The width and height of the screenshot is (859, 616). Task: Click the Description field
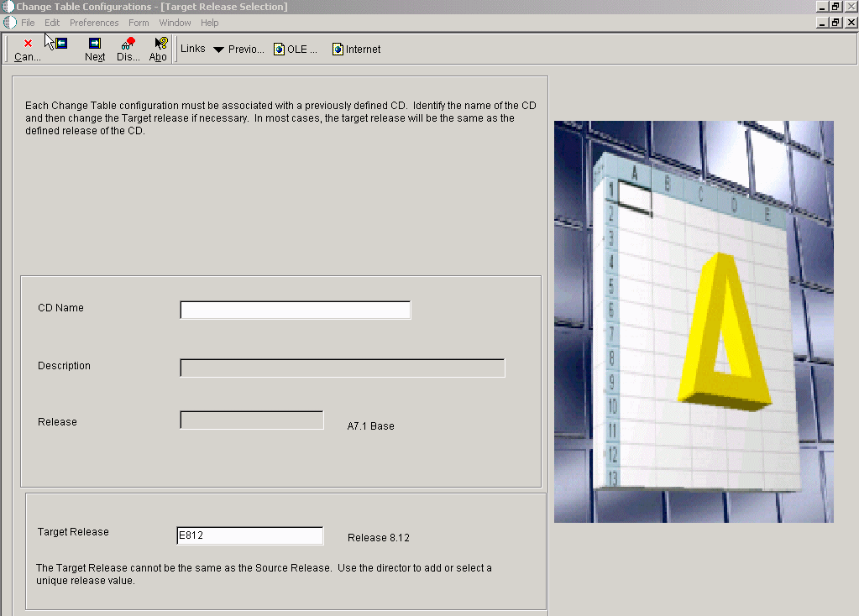pos(343,368)
